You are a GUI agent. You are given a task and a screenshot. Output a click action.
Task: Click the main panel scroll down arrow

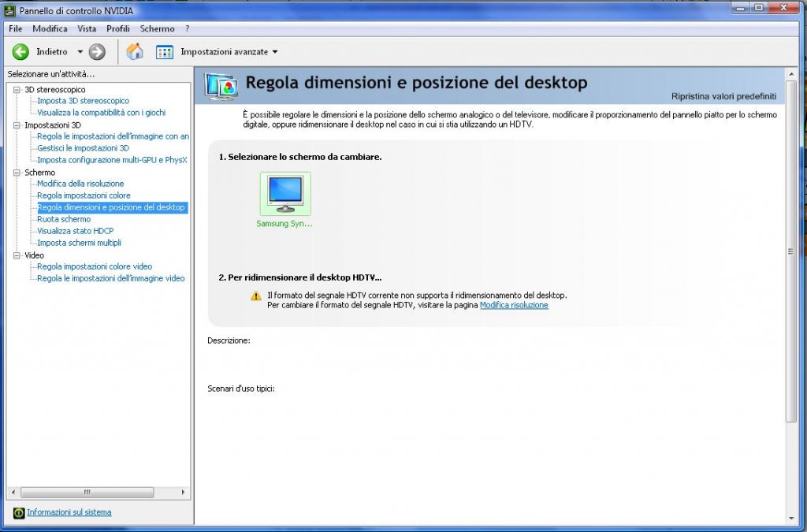pos(791,519)
